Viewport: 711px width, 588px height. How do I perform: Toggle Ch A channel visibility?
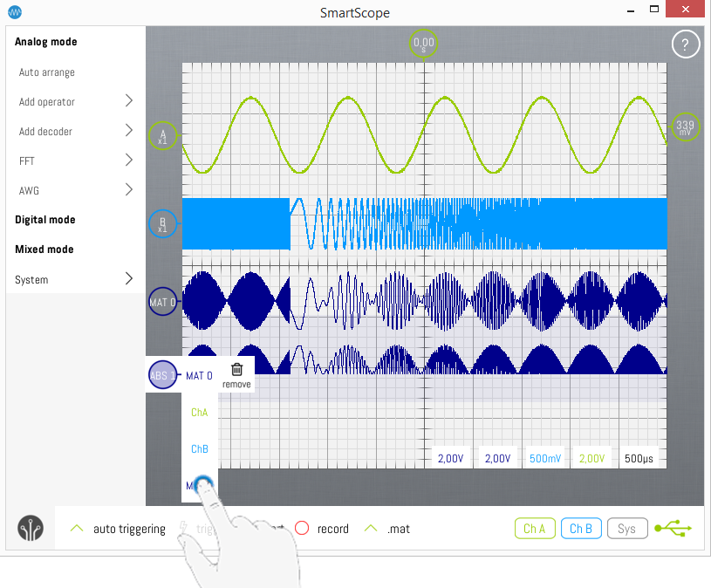pyautogui.click(x=534, y=529)
